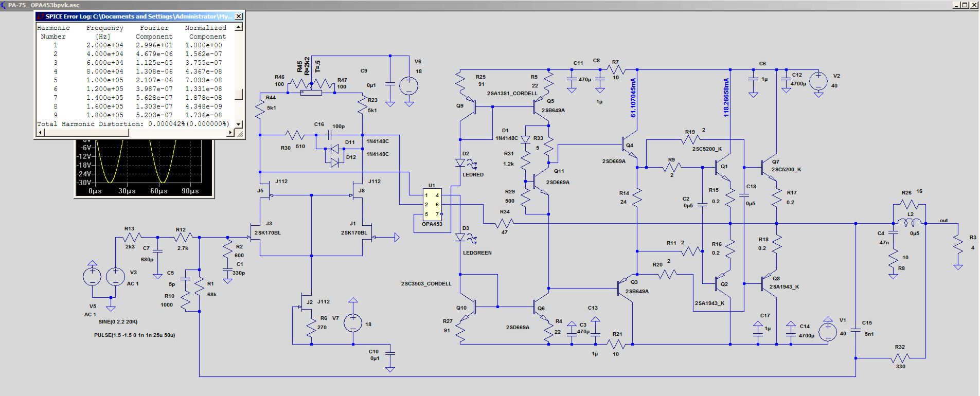Select the V5 AC source symbol

coord(92,277)
